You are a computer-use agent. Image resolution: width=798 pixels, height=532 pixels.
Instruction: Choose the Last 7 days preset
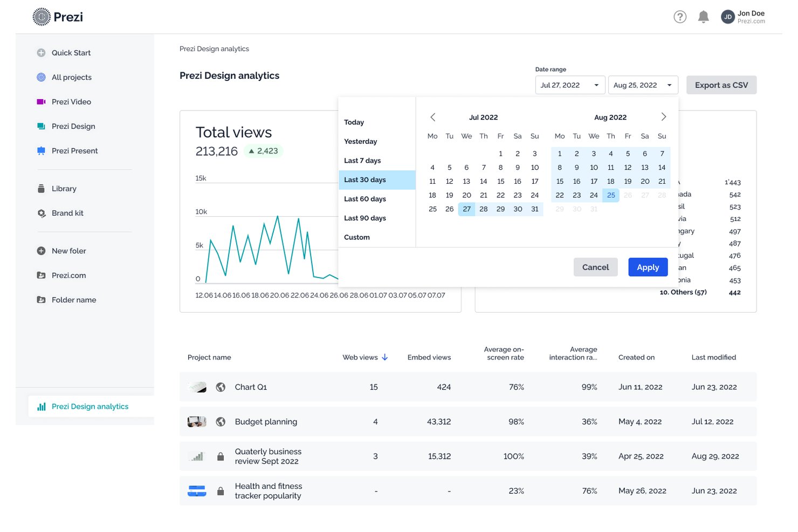click(x=377, y=161)
